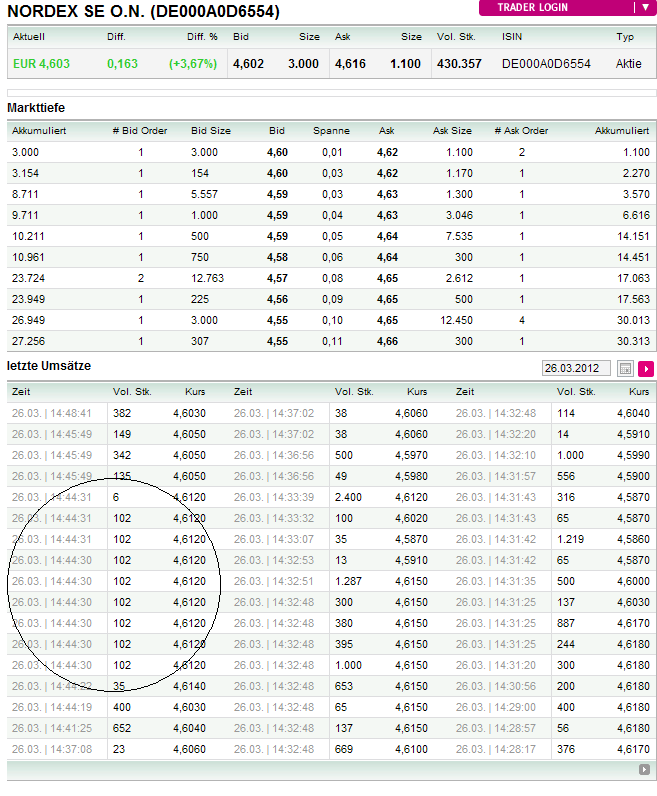
Task: Select accumulated ask value 6.616
Action: 636,215
